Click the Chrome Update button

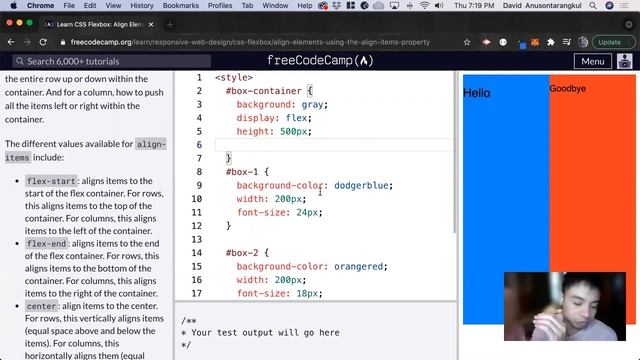[x=614, y=42]
